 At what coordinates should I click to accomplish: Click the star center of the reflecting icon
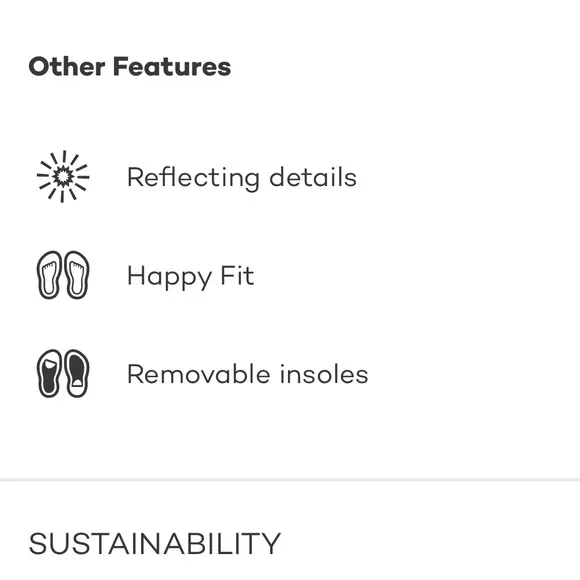click(x=63, y=176)
